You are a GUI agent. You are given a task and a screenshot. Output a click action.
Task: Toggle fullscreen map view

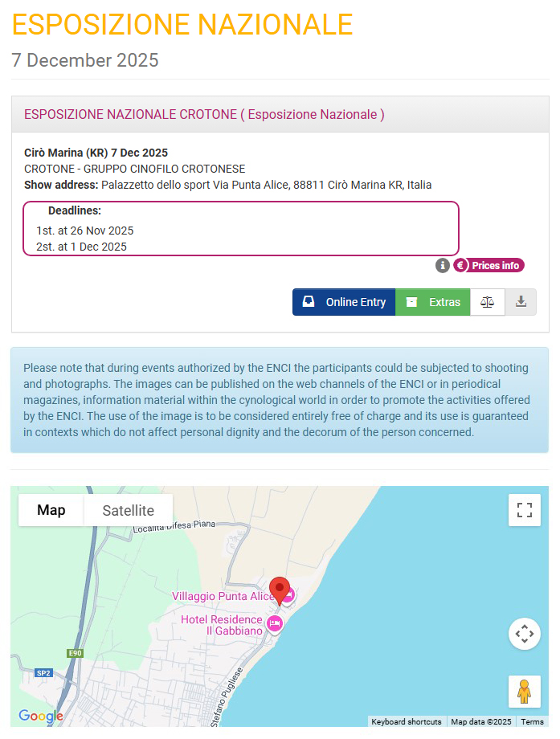coord(525,510)
